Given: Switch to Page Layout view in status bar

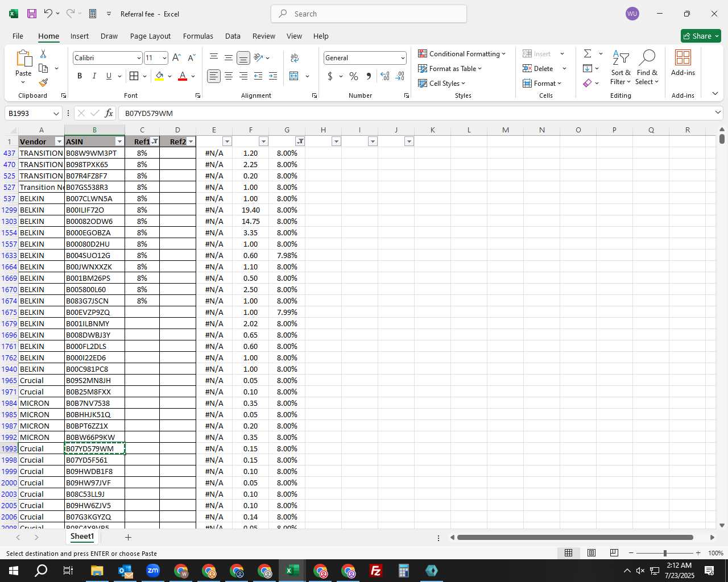Looking at the screenshot, I should [x=591, y=553].
